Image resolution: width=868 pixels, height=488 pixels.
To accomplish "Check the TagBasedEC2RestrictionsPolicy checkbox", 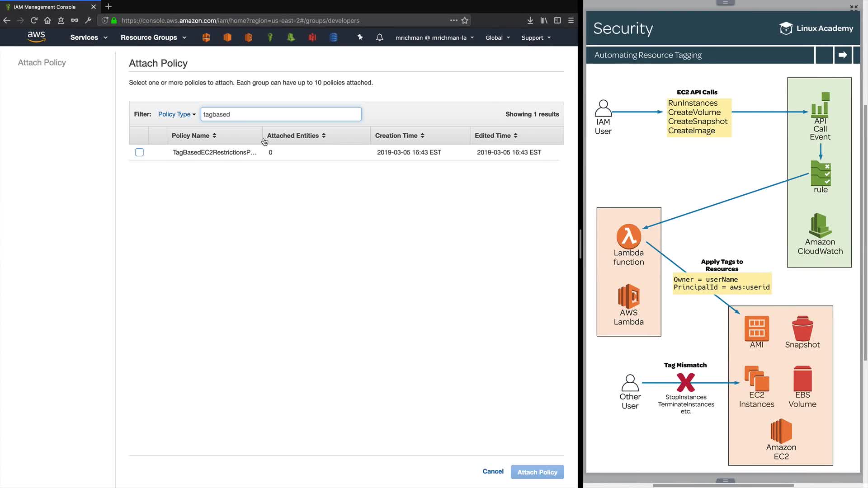I will click(x=139, y=152).
